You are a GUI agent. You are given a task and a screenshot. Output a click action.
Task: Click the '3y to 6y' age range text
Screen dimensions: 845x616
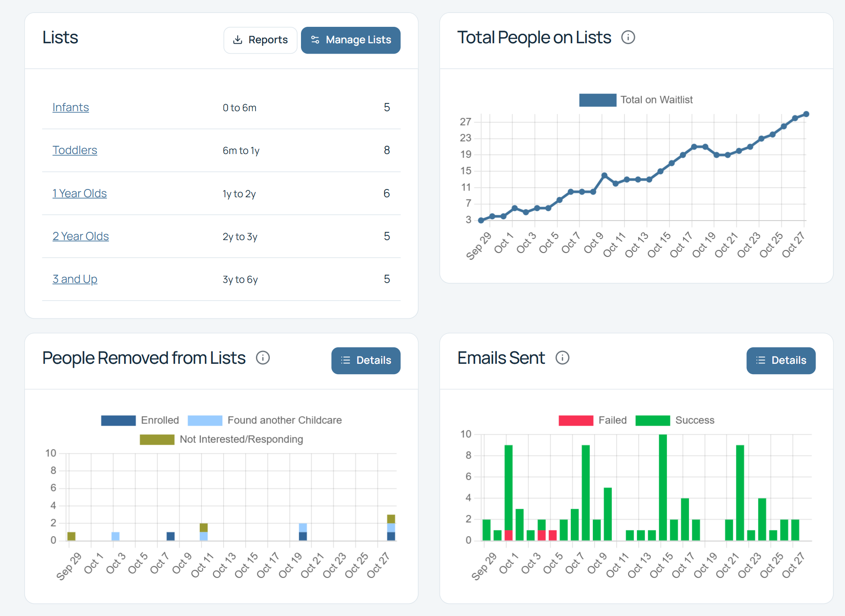(240, 279)
